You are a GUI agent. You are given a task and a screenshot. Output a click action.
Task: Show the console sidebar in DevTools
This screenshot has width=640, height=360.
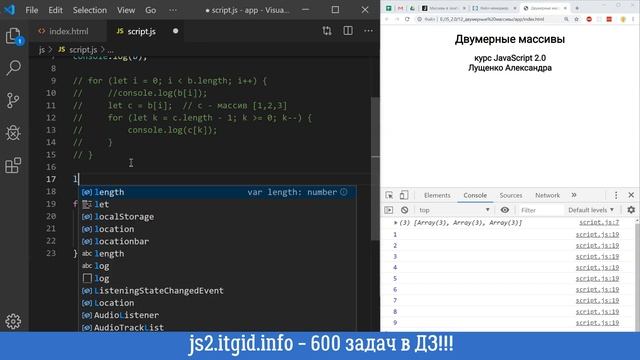point(389,210)
